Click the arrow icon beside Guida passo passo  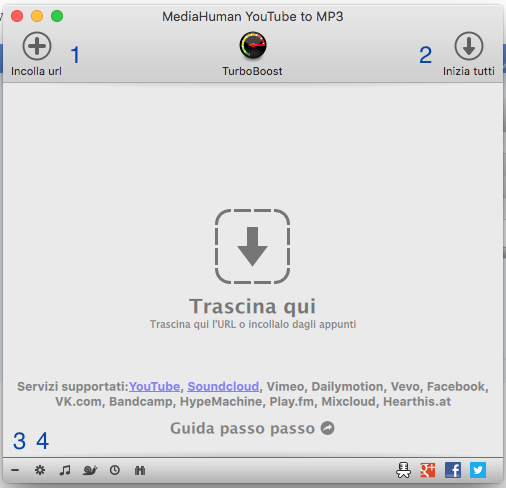click(x=328, y=428)
